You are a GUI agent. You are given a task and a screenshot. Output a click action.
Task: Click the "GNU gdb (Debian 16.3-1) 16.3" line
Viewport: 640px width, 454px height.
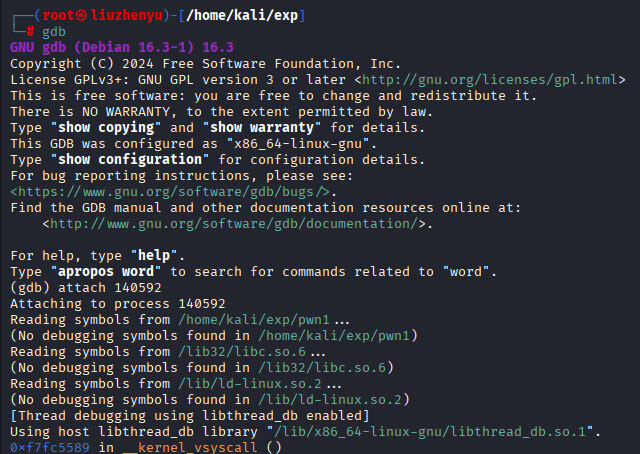pos(122,47)
